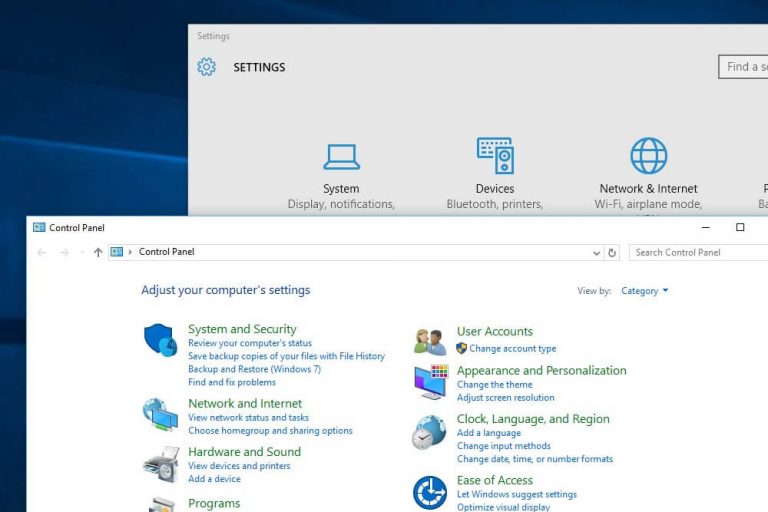Focus the Find a setting search box

pos(743,67)
